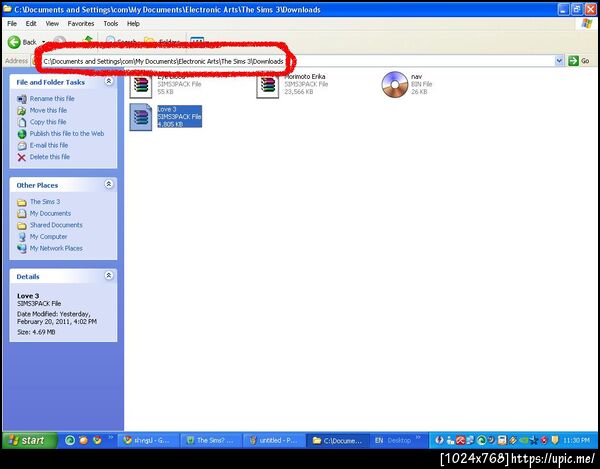Click the Copy this file icon
This screenshot has height=469, width=600.
[22, 122]
